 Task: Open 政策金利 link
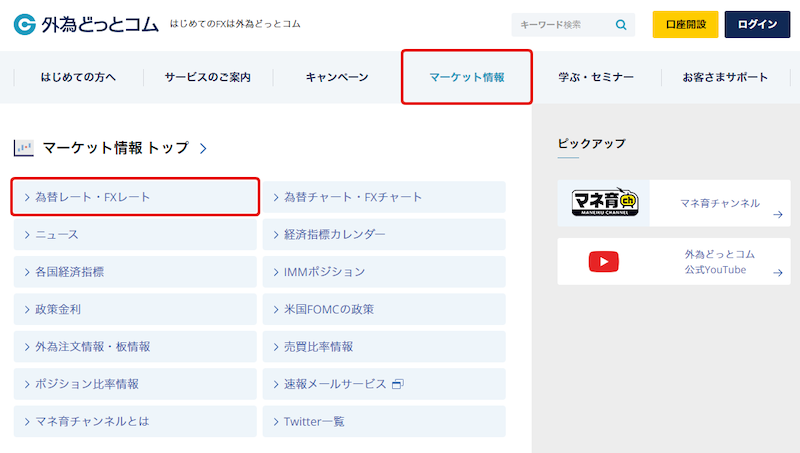(x=135, y=309)
